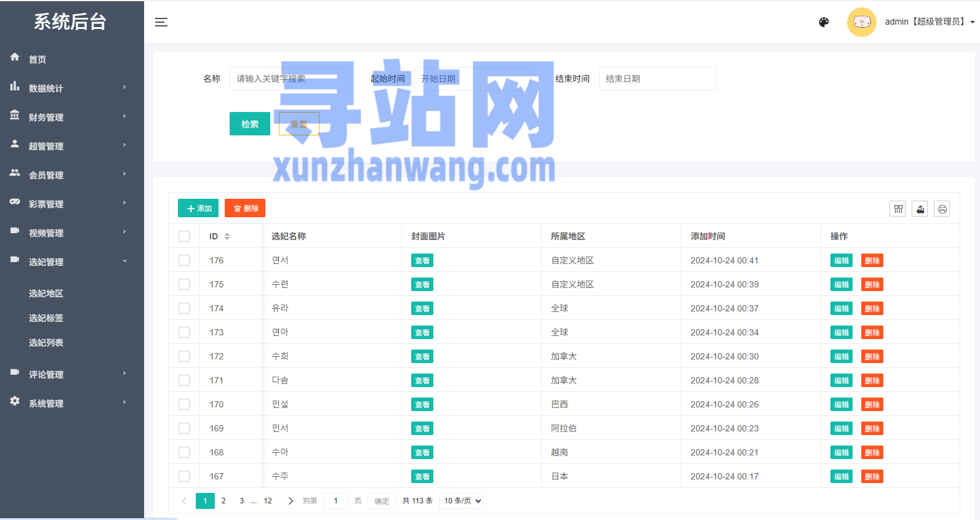Go to next page arrow in pagination
Viewport: 980px width, 520px height.
pos(291,501)
